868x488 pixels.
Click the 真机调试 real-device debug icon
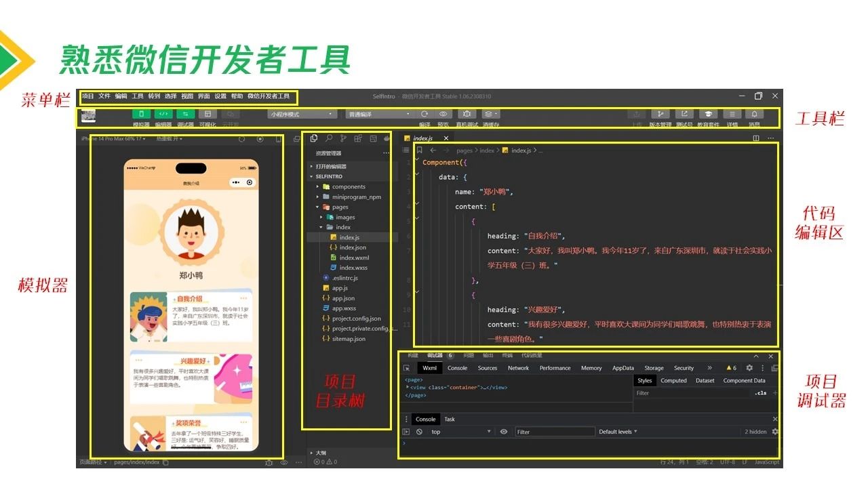pos(467,114)
